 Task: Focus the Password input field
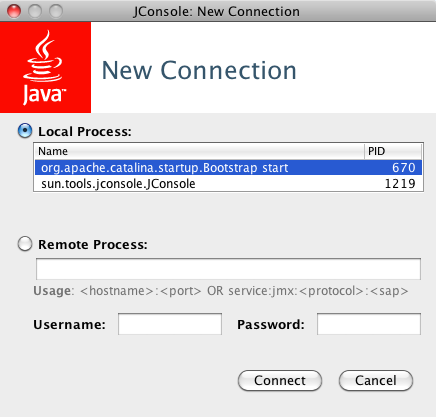(x=369, y=324)
